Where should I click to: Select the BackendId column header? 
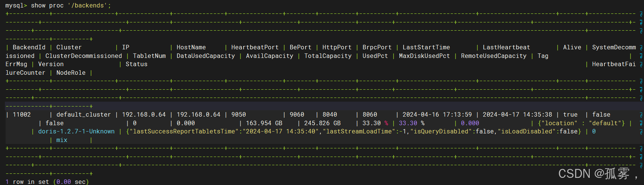[29, 47]
